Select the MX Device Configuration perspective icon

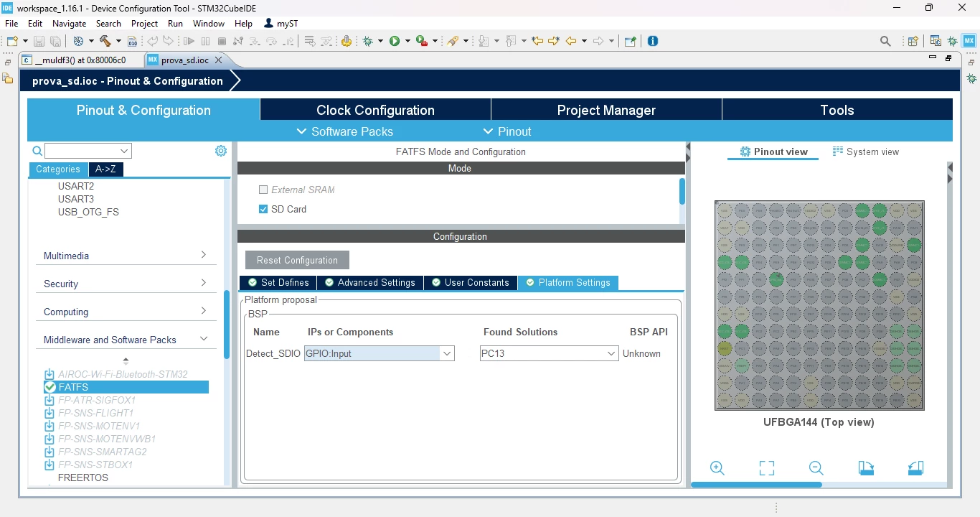click(x=969, y=41)
